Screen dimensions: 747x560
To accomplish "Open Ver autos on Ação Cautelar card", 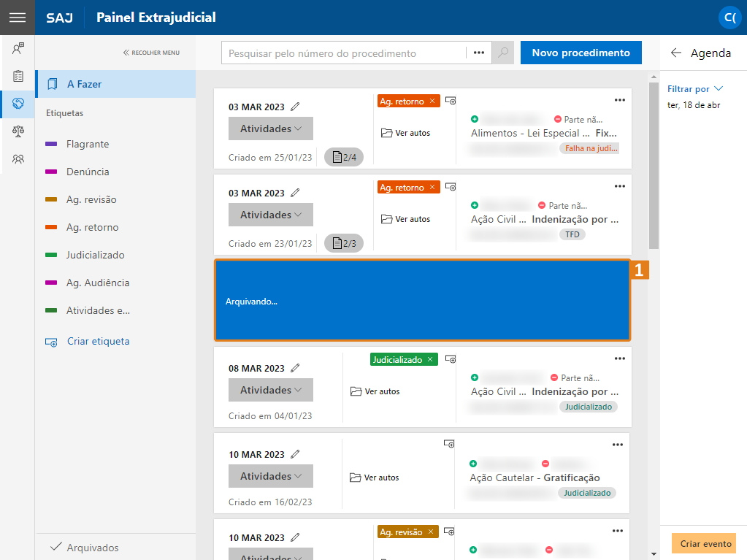I will tap(374, 477).
